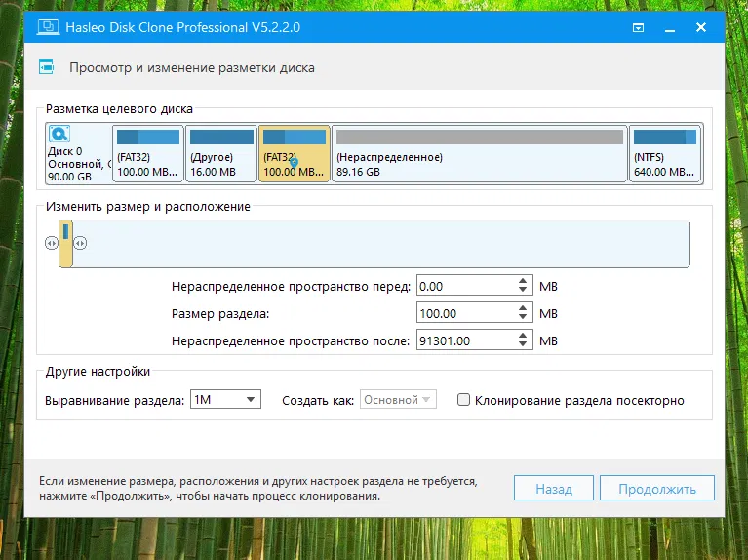Click the Назад button
Screen dimensions: 748x560
(x=553, y=488)
